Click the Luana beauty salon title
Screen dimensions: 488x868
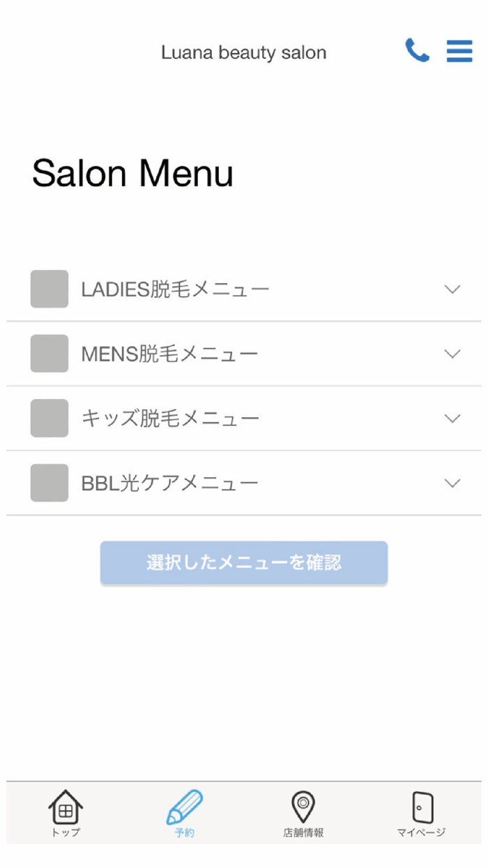coord(243,52)
